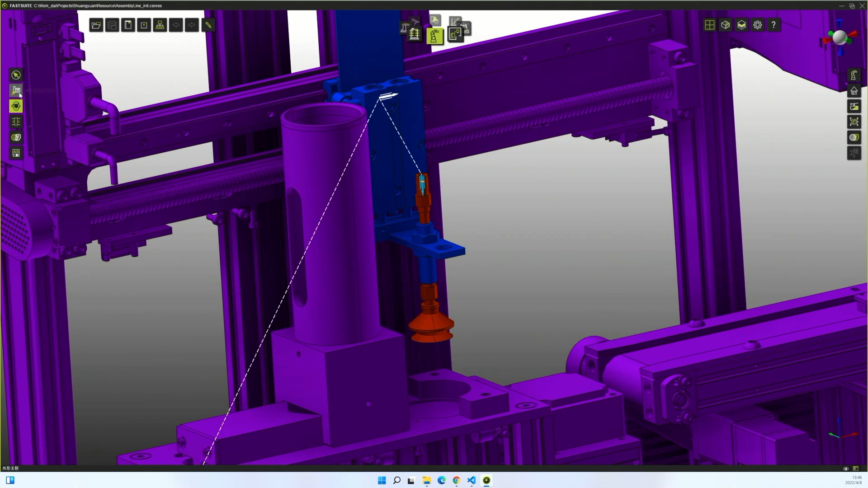Open the list panel at the bottom-right corner
Screen dimensions: 868x488
pyautogui.click(x=856, y=469)
